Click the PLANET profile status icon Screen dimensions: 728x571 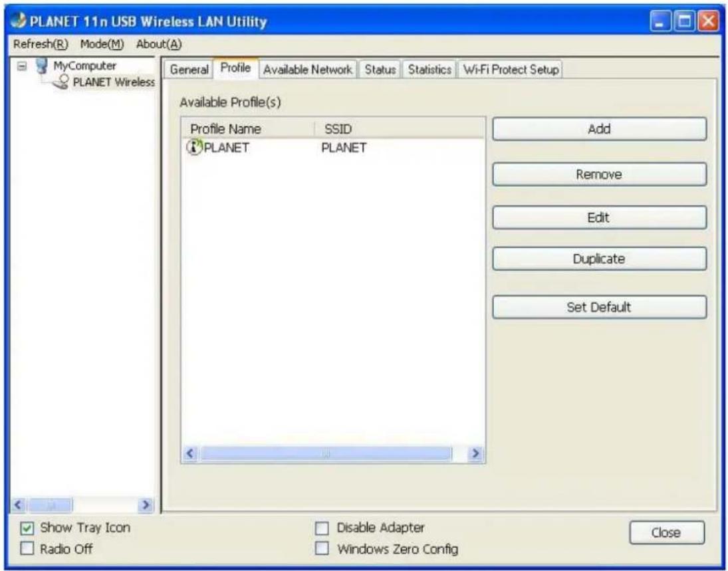(194, 147)
